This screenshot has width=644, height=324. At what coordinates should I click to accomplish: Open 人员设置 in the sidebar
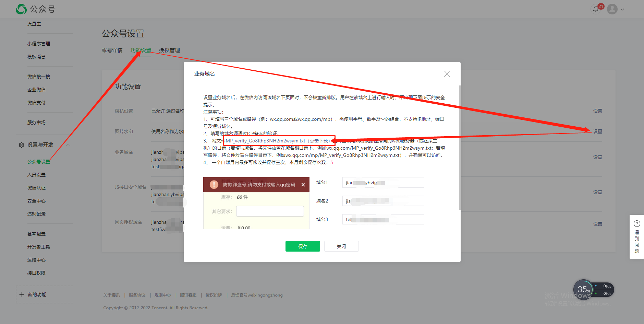coord(36,175)
